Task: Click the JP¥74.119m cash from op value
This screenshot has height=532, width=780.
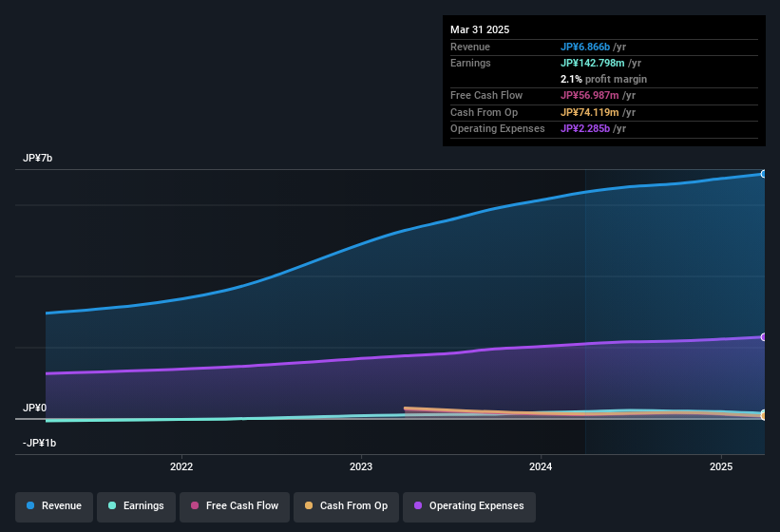Action: [x=590, y=112]
